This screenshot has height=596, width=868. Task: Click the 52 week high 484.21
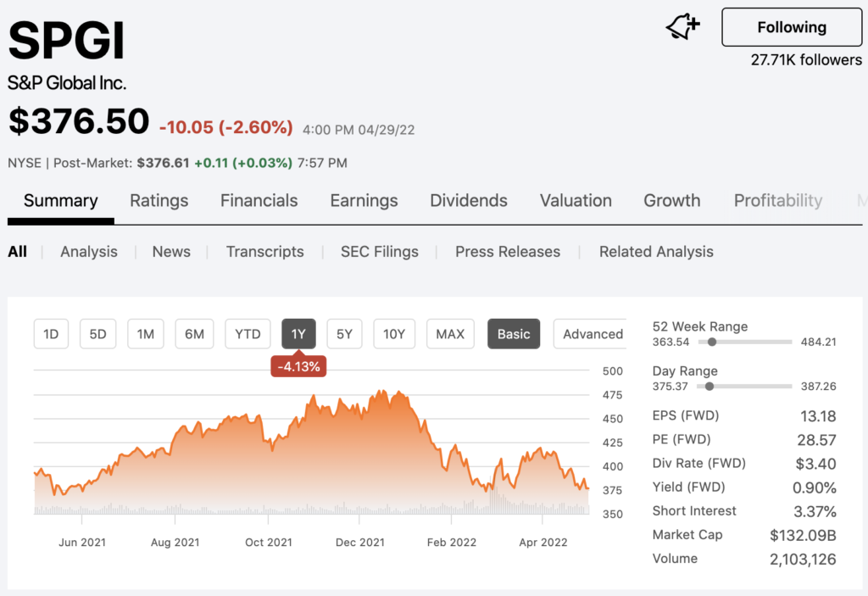(818, 342)
